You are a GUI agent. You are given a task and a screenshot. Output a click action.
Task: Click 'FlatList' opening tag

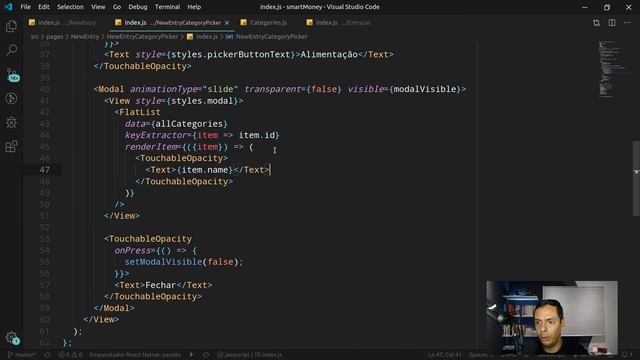137,112
